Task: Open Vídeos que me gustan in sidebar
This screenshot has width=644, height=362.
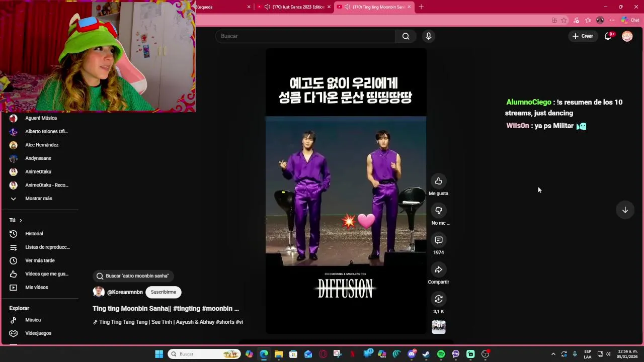Action: click(40, 274)
